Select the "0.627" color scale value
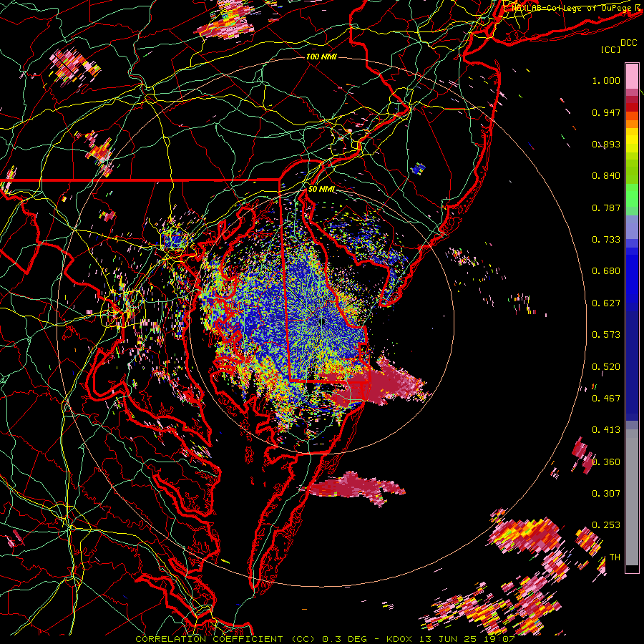The width and height of the screenshot is (644, 644). click(x=606, y=303)
